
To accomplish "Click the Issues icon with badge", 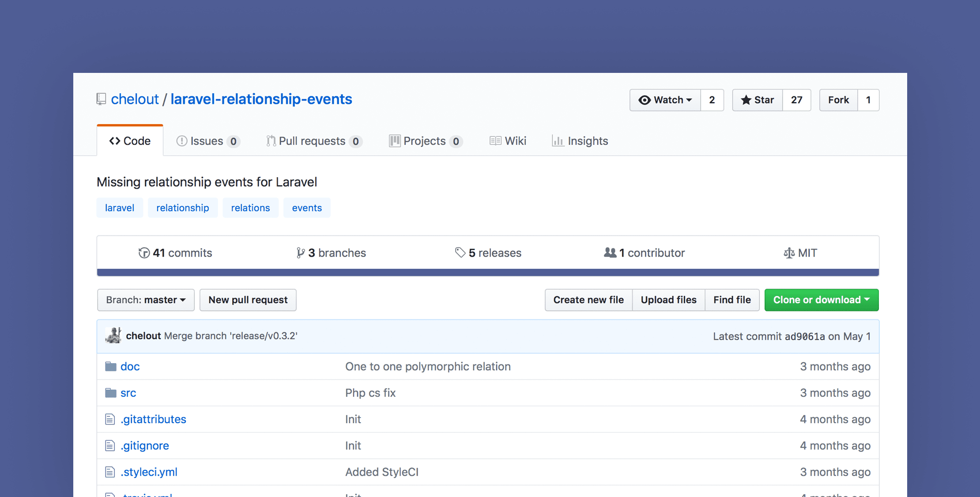I will coord(209,140).
